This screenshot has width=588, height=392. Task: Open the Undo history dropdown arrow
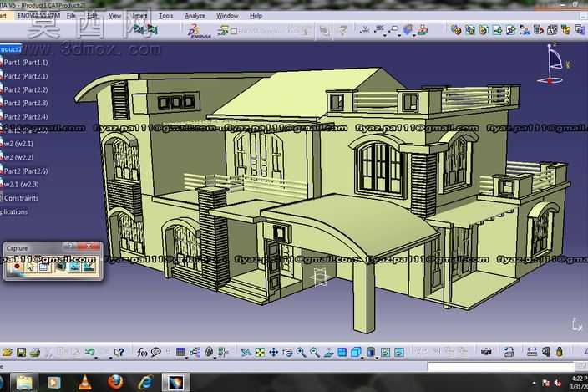[x=96, y=357]
